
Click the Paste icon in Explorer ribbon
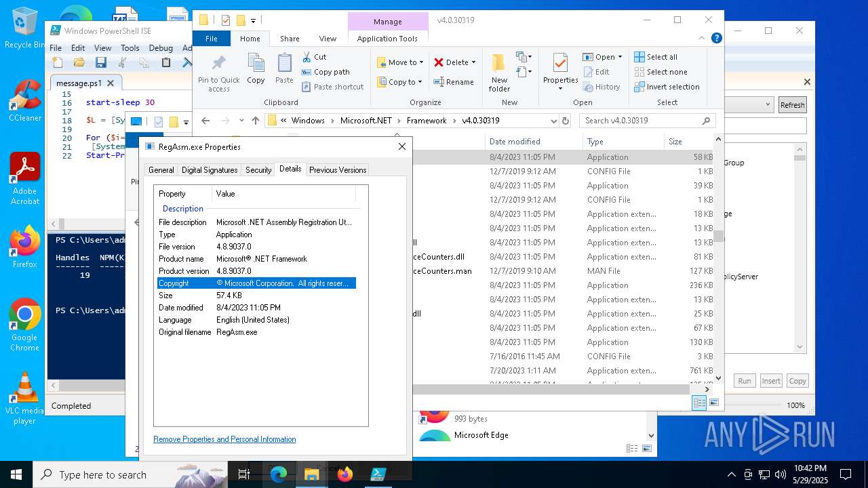(x=284, y=69)
